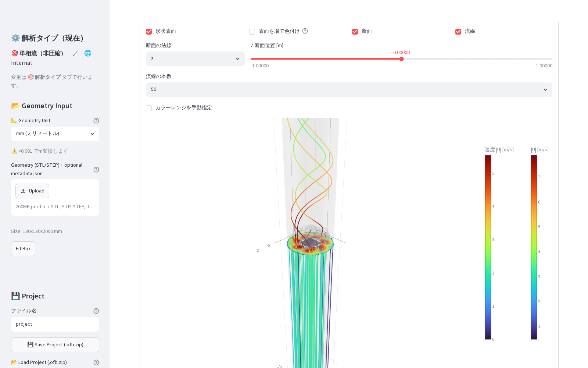Click colored cross-section disk in 3D view
Image resolution: width=588 pixels, height=368 pixels.
[x=310, y=243]
